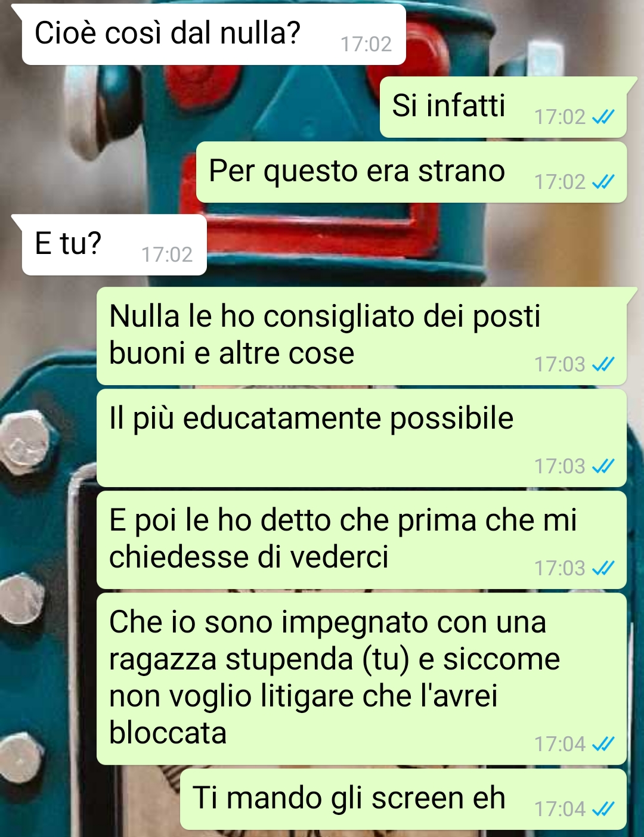Viewport: 644px width, 837px height.
Task: Select the message 'Per questo era strano'
Action: click(x=411, y=172)
